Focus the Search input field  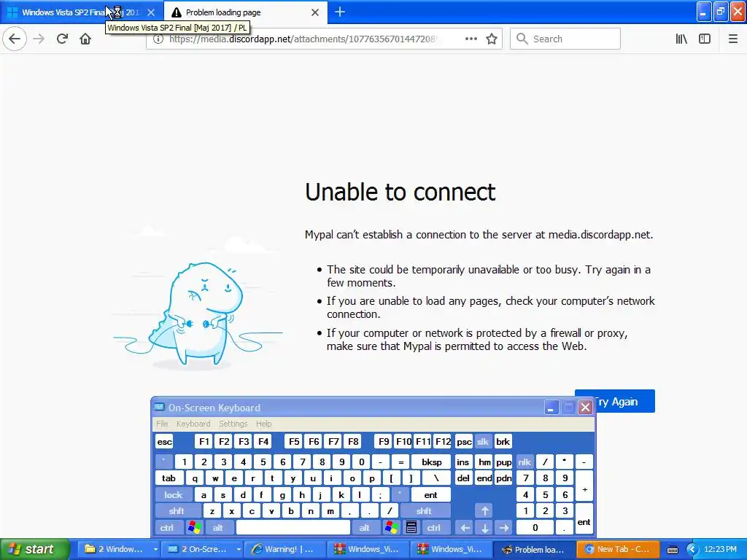[565, 39]
